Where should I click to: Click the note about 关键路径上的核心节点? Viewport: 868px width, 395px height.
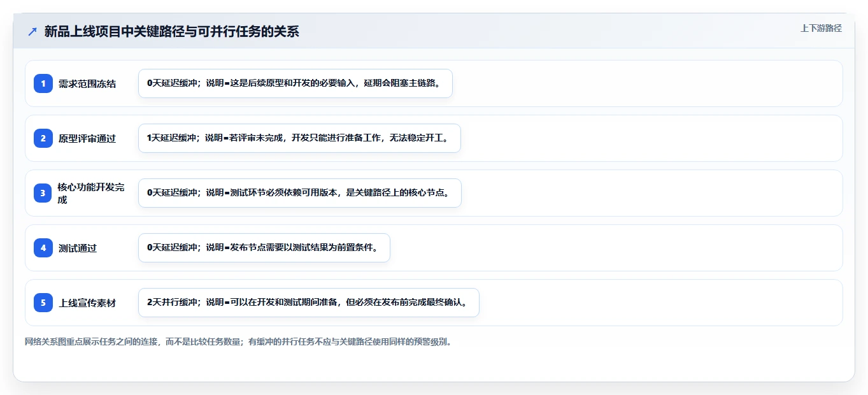pos(300,193)
